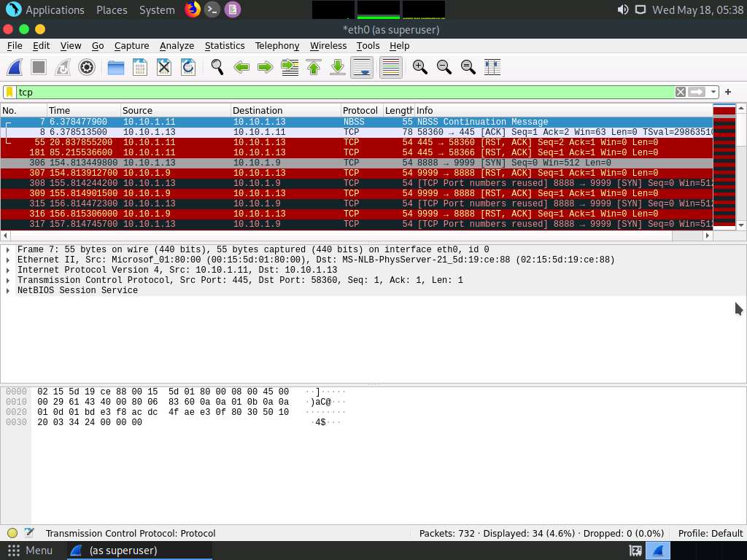The height and width of the screenshot is (560, 747).
Task: Open the Statistics menu
Action: pos(224,45)
